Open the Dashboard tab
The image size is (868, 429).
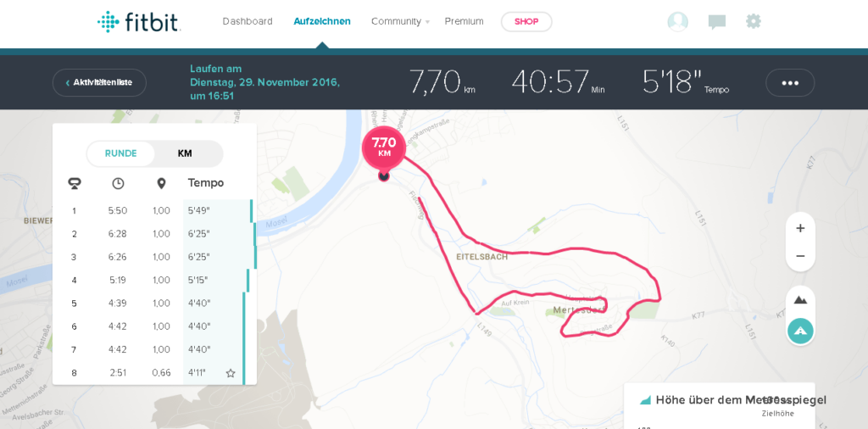(248, 21)
